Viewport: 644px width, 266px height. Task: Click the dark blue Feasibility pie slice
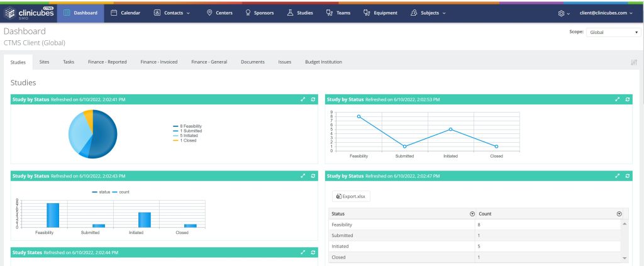pos(106,135)
